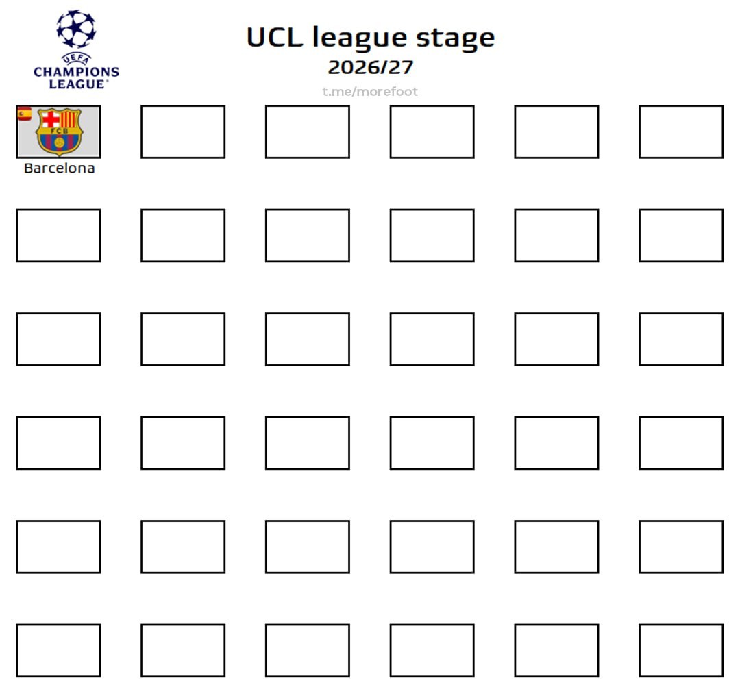Select the last slot in the fifth row
The height and width of the screenshot is (700, 740).
click(681, 547)
